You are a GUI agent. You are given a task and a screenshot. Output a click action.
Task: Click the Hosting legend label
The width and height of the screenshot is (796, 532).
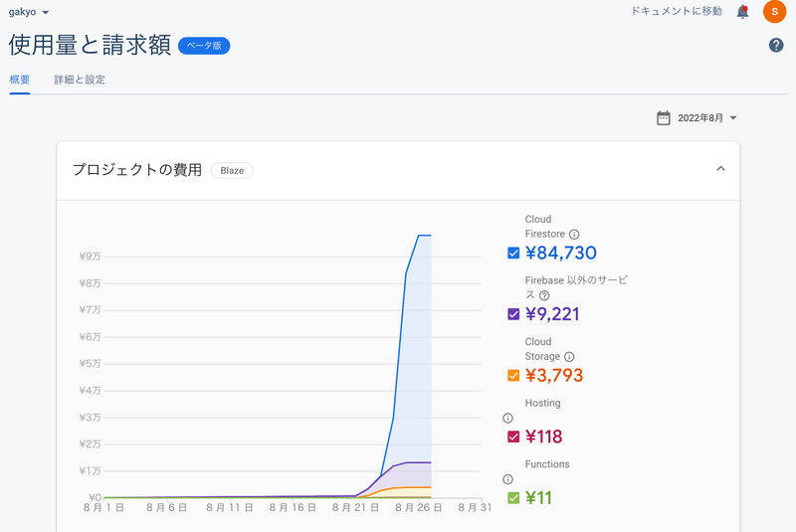click(x=542, y=403)
